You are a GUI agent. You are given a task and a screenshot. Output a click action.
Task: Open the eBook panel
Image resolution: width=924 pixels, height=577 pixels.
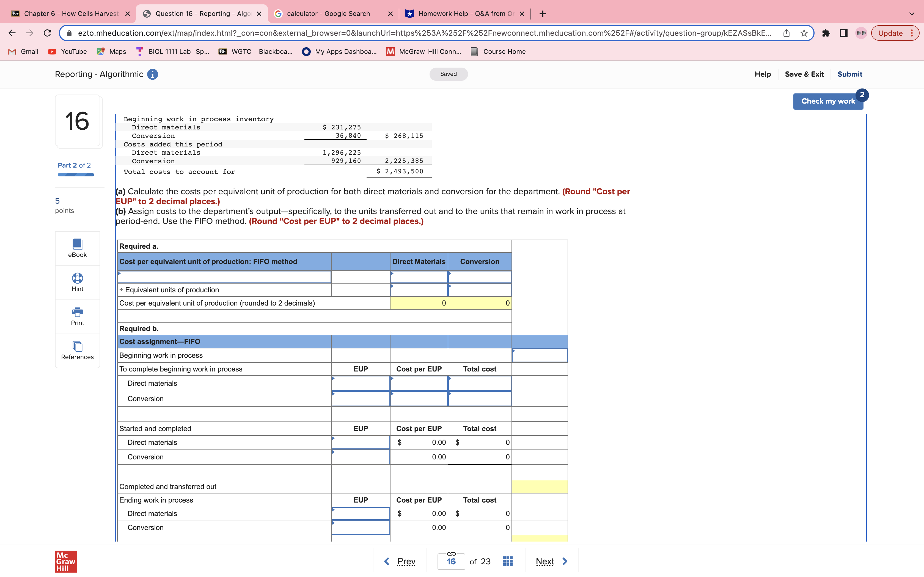pos(77,248)
